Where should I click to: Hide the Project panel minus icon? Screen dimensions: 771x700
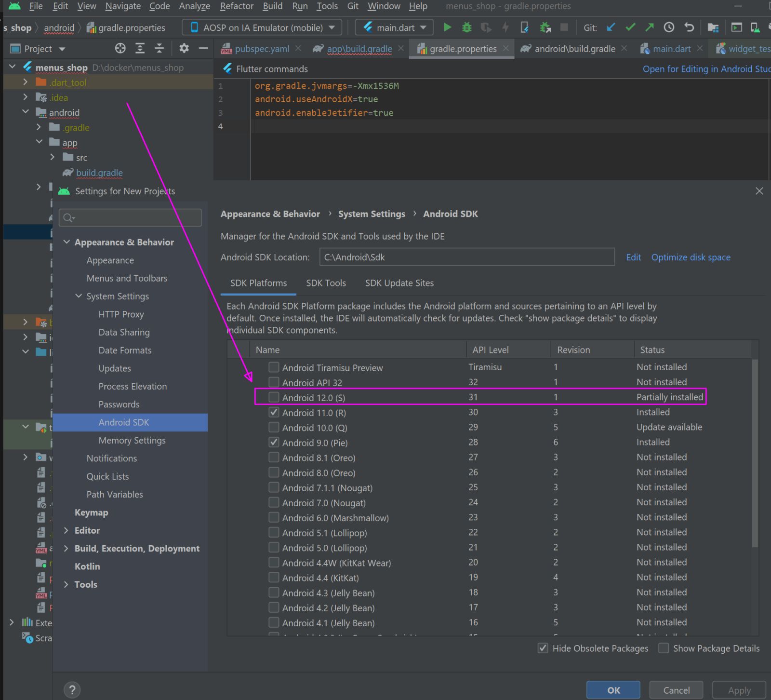pyautogui.click(x=203, y=48)
